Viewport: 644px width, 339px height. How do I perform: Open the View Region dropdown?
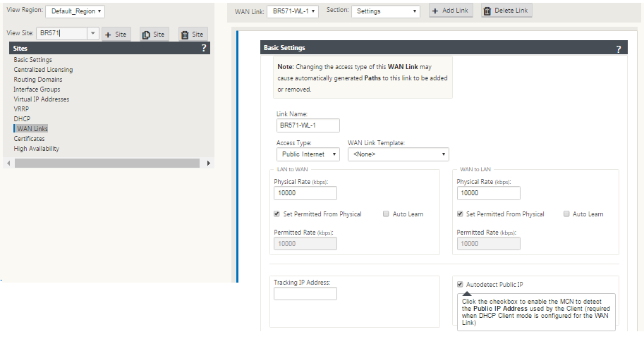(75, 11)
